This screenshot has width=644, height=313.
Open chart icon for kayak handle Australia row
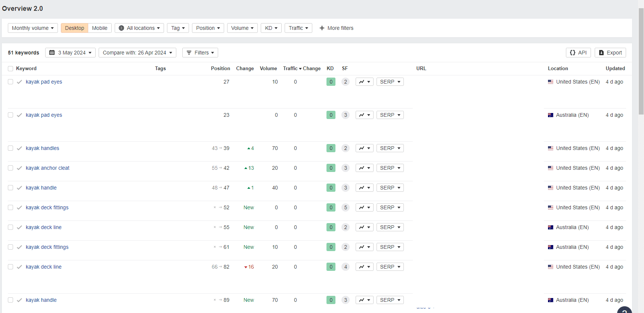365,300
